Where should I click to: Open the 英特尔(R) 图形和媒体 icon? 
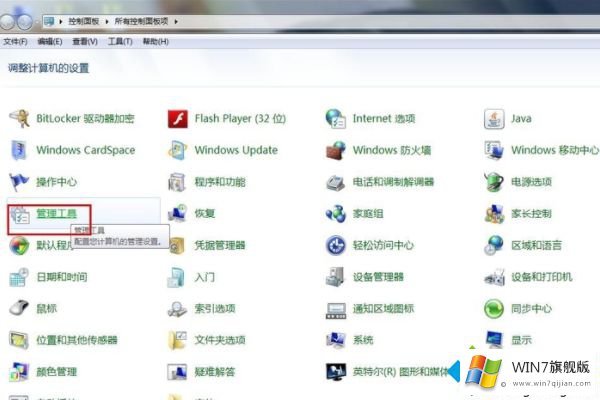(x=336, y=372)
